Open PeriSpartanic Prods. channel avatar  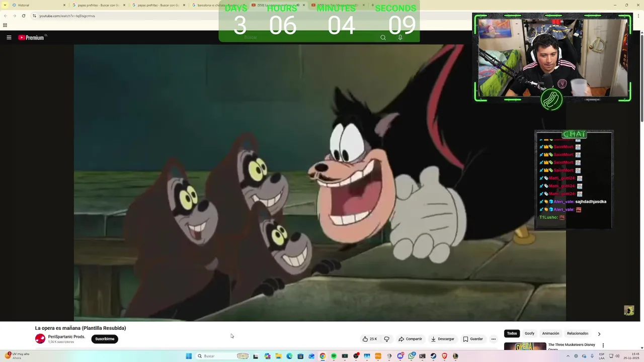click(40, 339)
